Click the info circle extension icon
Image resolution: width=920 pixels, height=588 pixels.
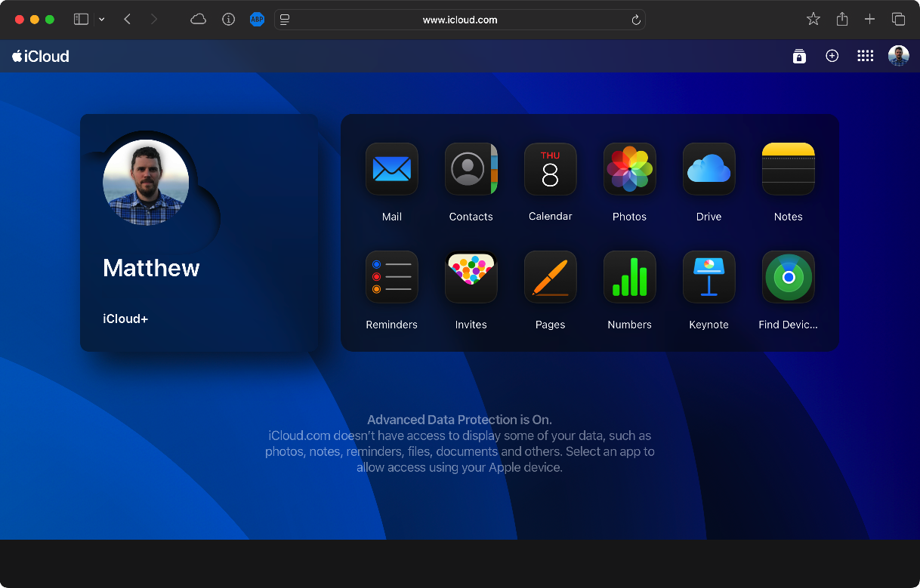(228, 20)
